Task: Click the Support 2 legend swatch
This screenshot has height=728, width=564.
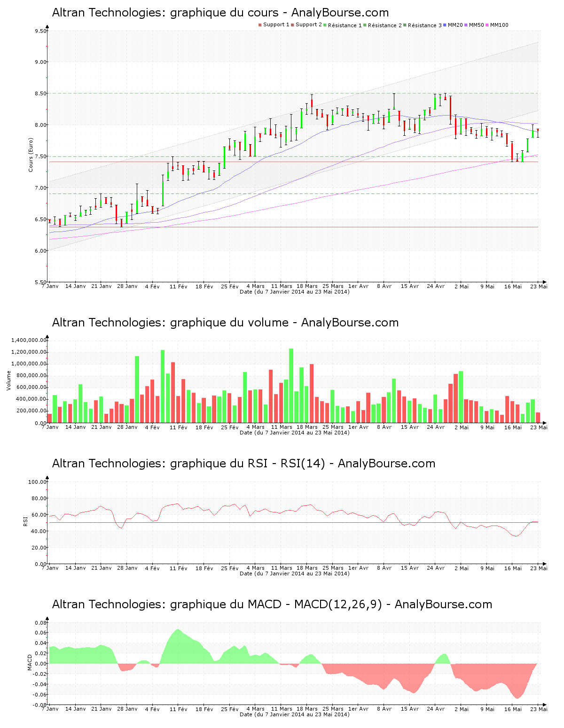Action: [x=292, y=25]
